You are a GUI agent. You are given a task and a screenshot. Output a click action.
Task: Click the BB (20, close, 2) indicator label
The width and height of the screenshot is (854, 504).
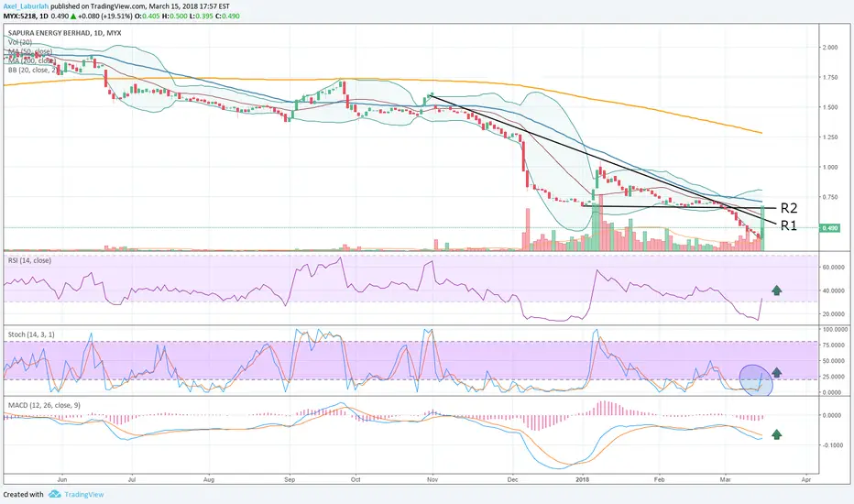point(32,70)
